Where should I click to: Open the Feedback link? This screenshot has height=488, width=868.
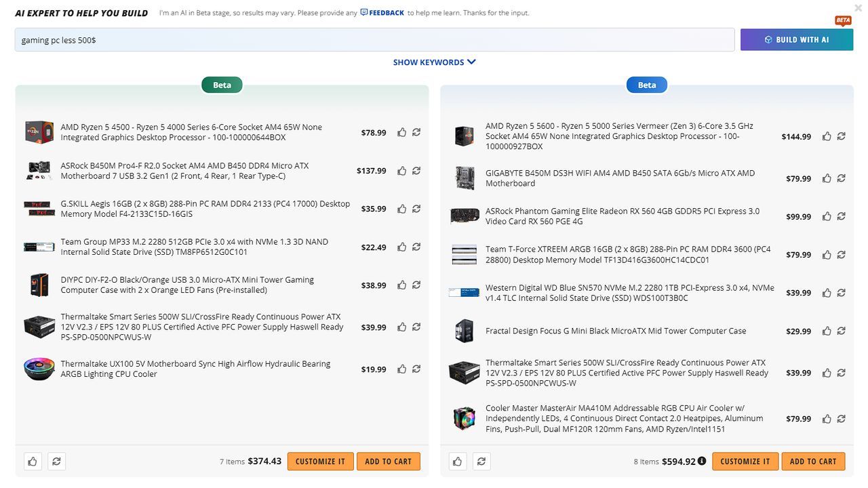382,13
